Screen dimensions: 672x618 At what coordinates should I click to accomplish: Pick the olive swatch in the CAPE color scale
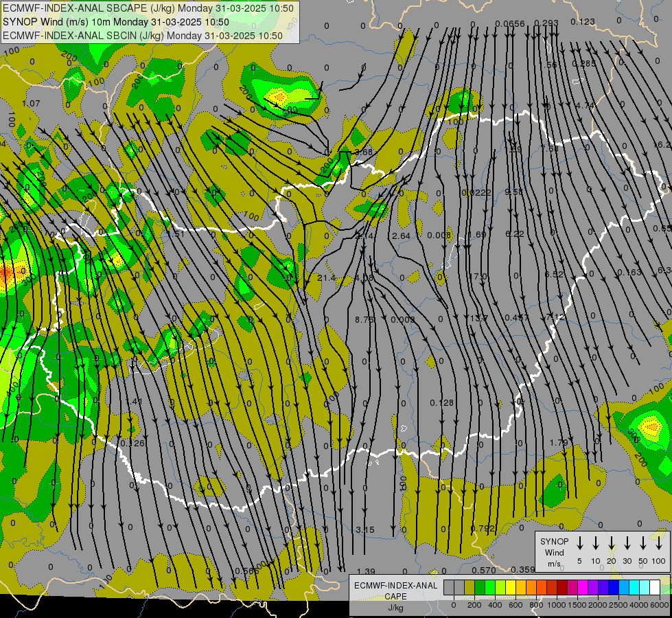click(470, 587)
